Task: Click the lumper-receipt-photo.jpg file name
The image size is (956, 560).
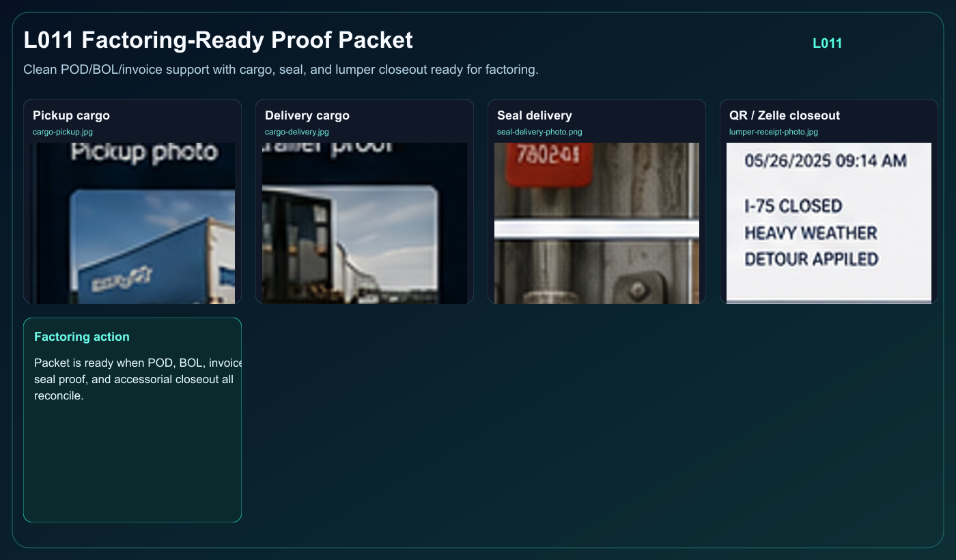Action: (x=774, y=132)
